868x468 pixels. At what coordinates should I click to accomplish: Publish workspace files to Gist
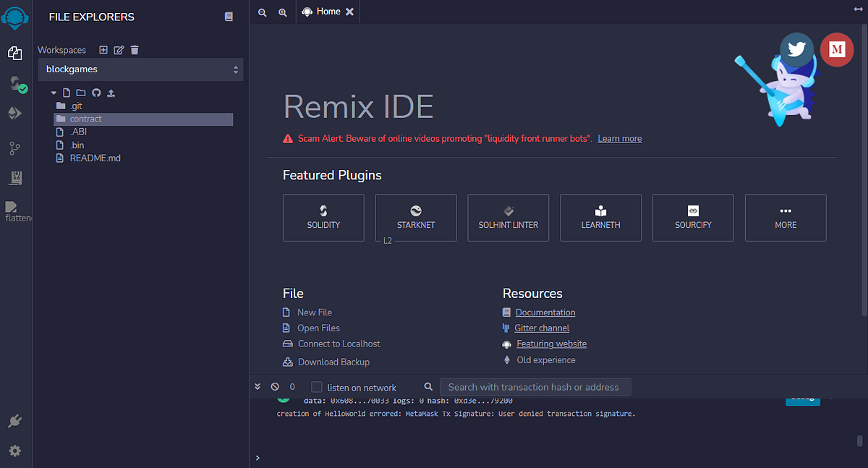coord(111,93)
